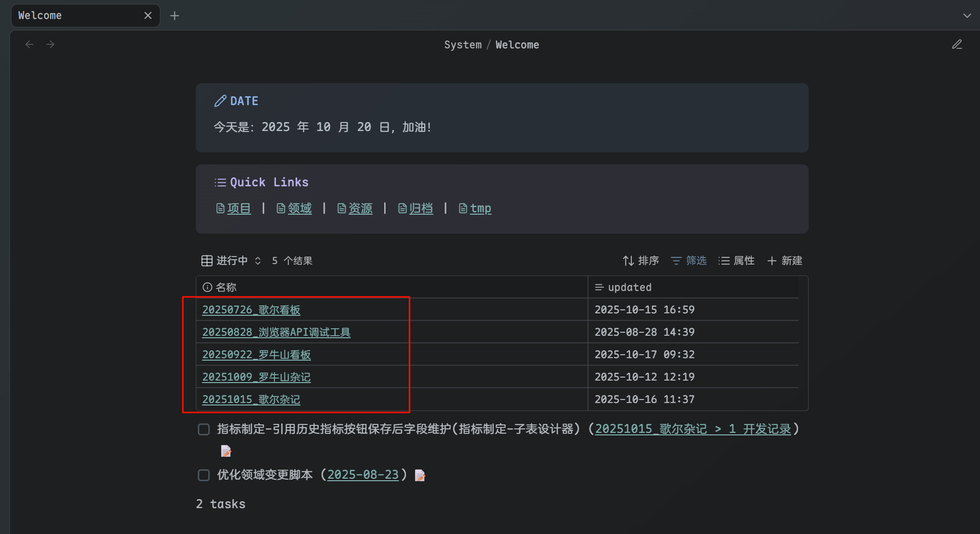Viewport: 980px width, 534px height.
Task: Open the 属性 properties list
Action: [x=736, y=261]
